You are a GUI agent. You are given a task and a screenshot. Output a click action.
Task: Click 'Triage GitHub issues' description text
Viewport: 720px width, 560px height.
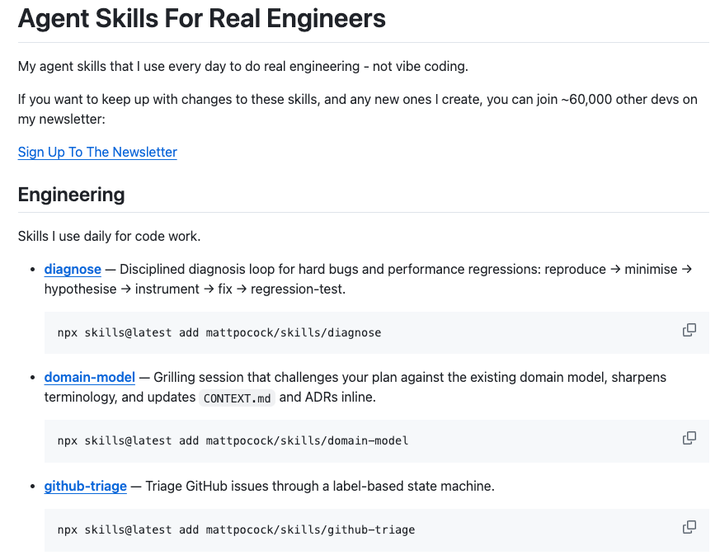pyautogui.click(x=320, y=486)
